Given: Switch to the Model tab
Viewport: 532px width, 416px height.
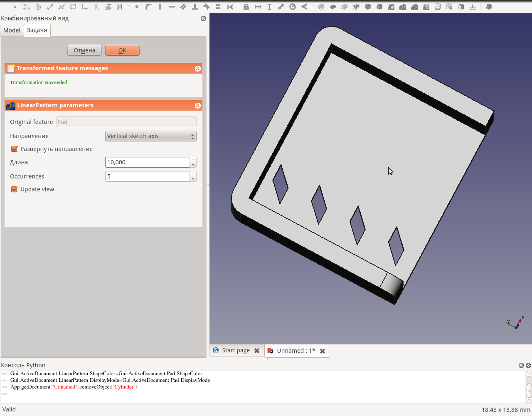Looking at the screenshot, I should 12,30.
